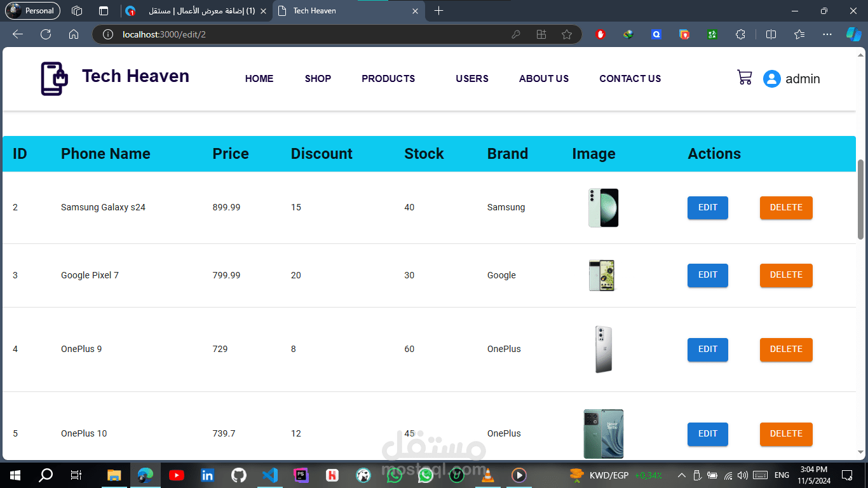868x488 pixels.
Task: Click the OnePlus 10 product image
Action: [x=604, y=434]
